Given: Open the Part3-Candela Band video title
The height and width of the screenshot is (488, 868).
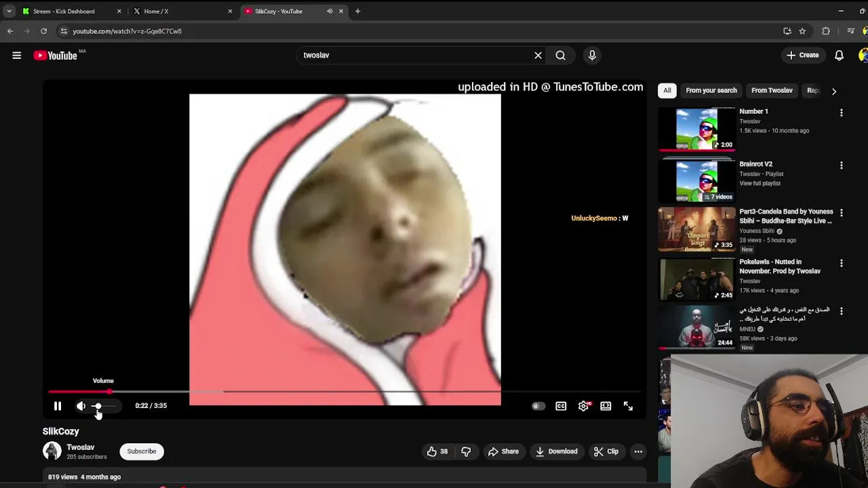Looking at the screenshot, I should tap(786, 216).
